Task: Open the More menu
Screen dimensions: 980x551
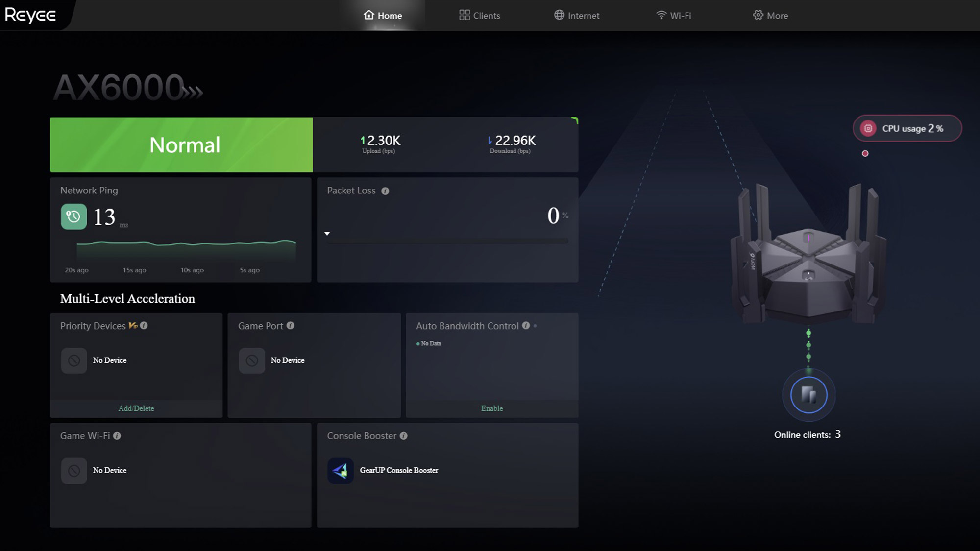Action: click(770, 15)
